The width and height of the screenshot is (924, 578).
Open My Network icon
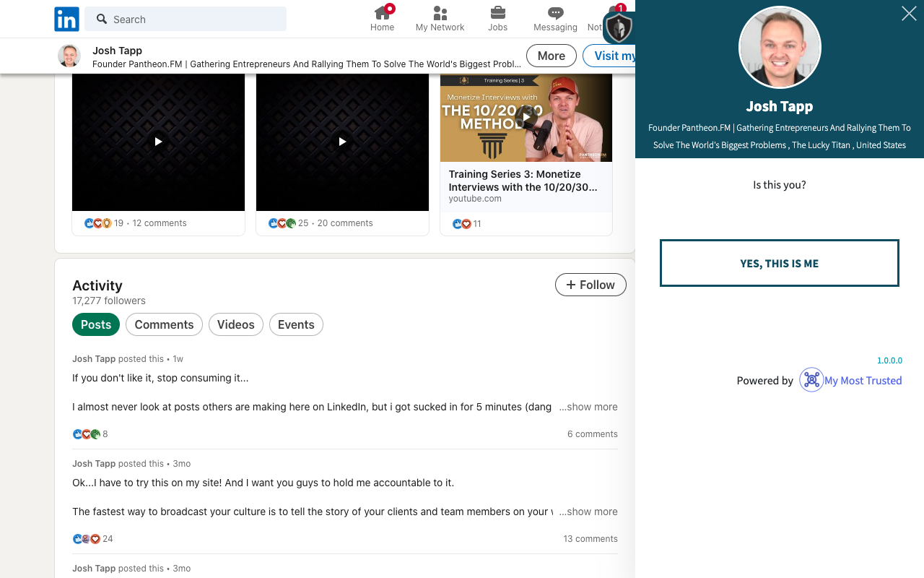coord(440,14)
